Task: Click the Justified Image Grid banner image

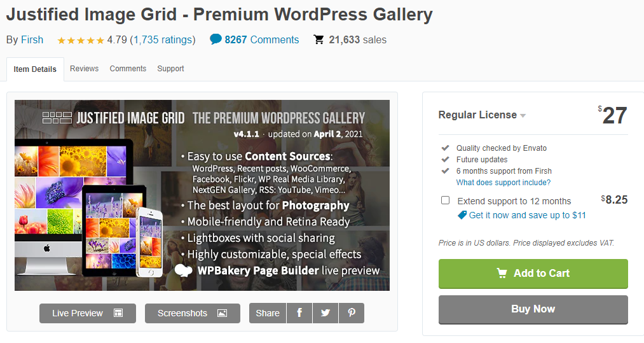Action: 202,195
